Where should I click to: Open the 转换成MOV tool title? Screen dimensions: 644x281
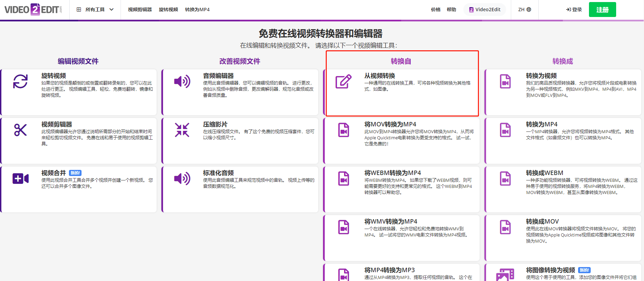click(542, 222)
